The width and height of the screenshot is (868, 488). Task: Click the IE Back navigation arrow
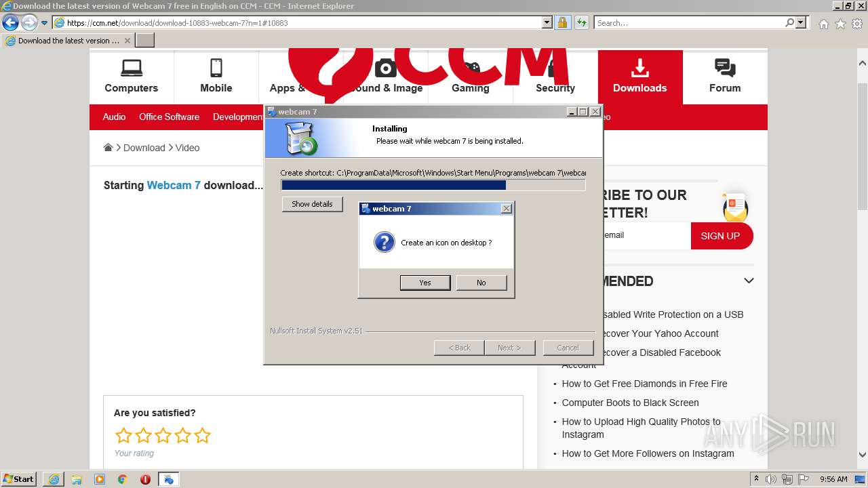[10, 23]
